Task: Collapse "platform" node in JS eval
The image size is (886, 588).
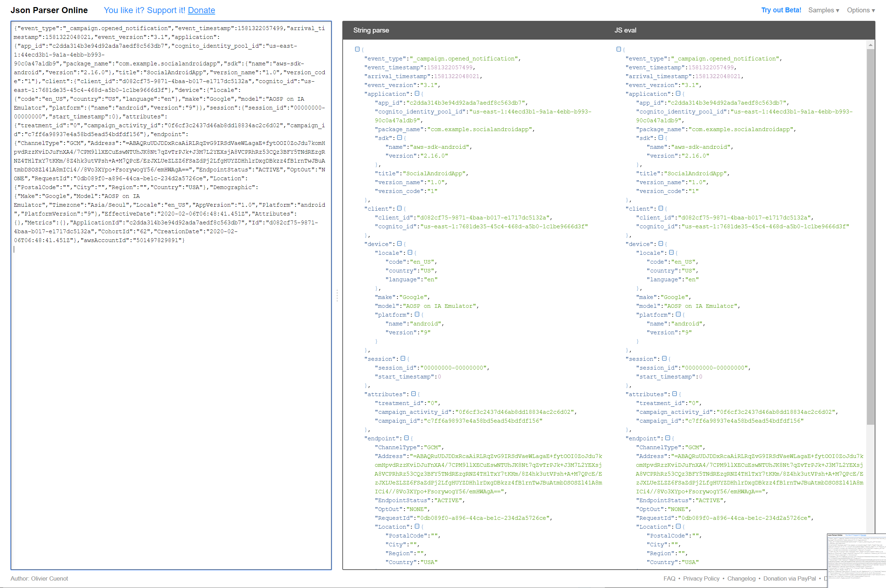Action: tap(678, 314)
